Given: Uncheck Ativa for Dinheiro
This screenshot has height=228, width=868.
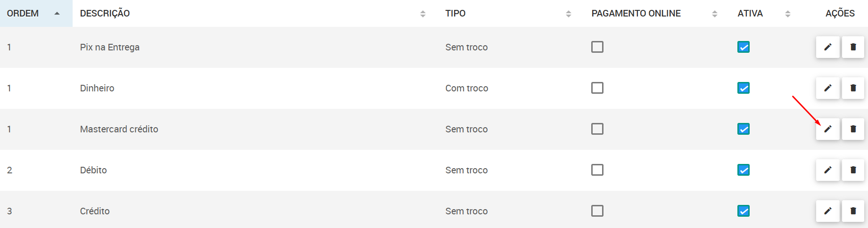Looking at the screenshot, I should (744, 88).
